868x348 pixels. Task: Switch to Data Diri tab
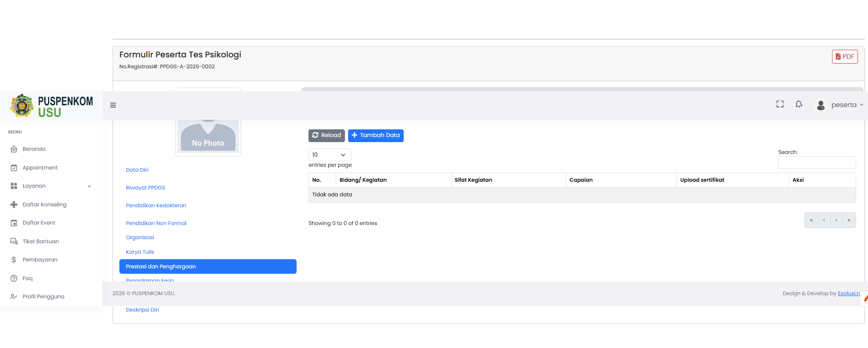137,170
